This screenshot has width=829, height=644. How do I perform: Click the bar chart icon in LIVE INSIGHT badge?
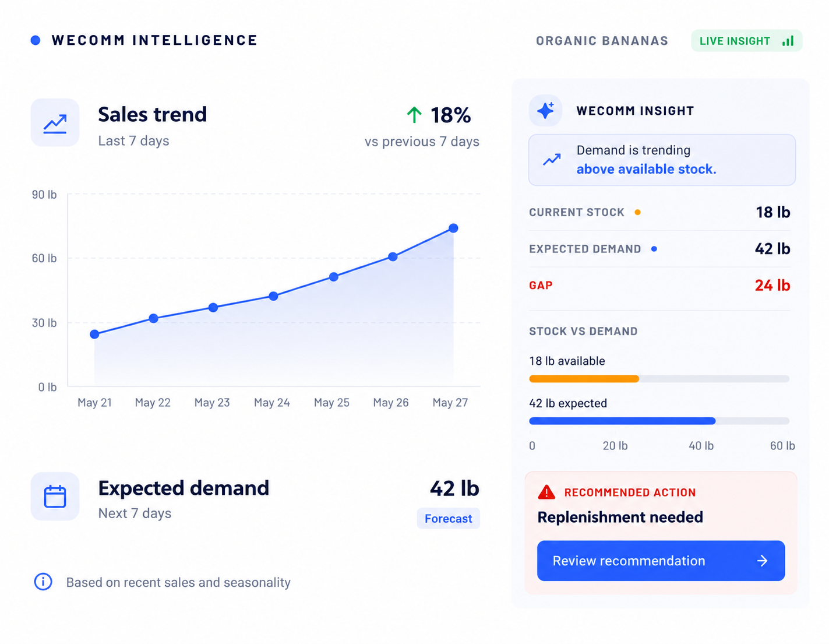(788, 41)
